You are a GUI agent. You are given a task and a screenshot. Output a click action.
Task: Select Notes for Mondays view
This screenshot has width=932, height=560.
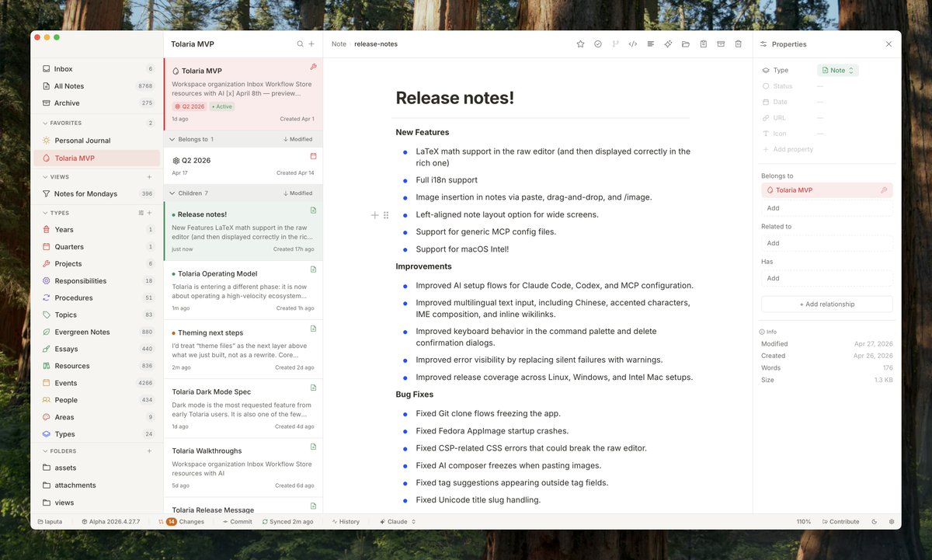pyautogui.click(x=97, y=194)
